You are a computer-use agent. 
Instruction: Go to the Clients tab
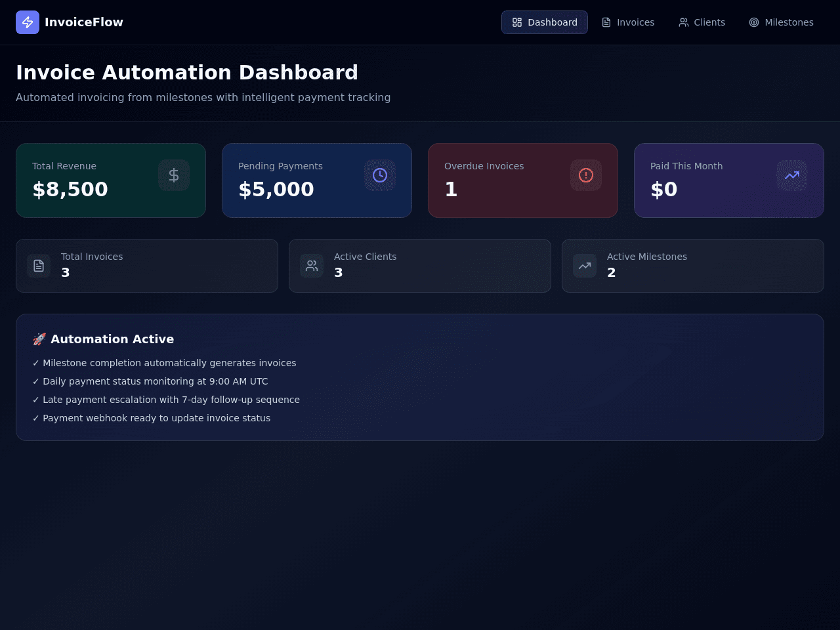coord(702,22)
